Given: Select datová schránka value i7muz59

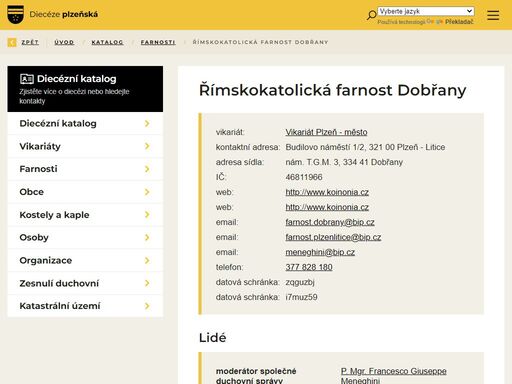Looking at the screenshot, I should coord(301,297).
